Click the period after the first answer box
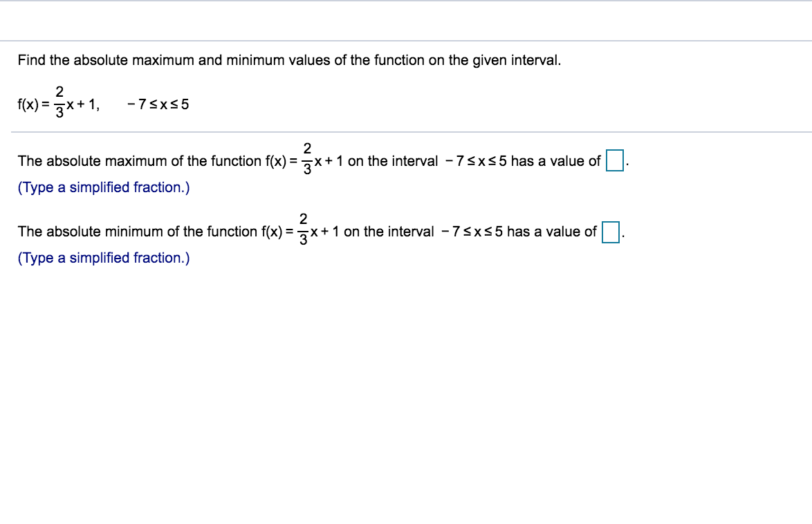The image size is (812, 524). [627, 163]
